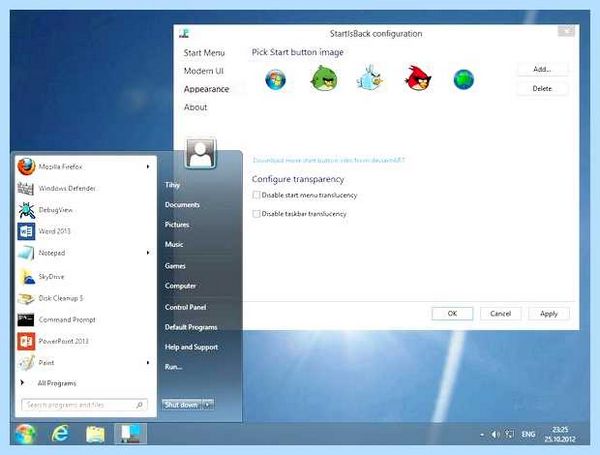Image resolution: width=600 pixels, height=455 pixels.
Task: Click the Add... button
Action: tap(542, 69)
